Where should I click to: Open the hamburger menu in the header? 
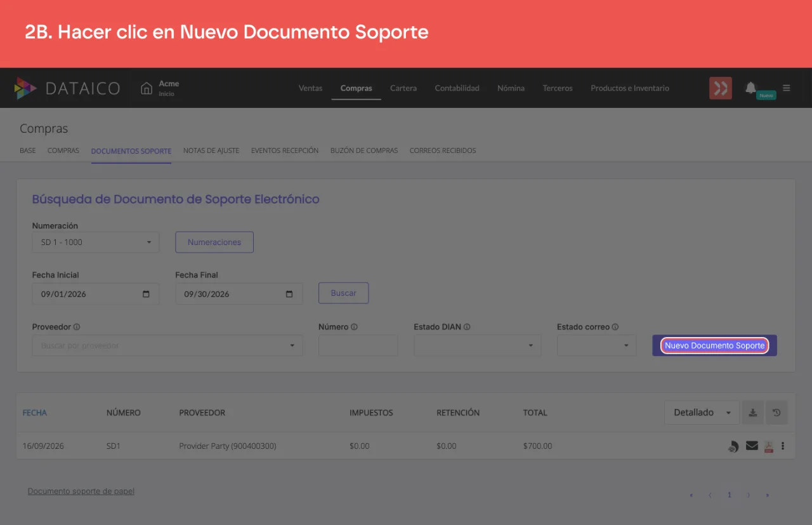tap(787, 88)
